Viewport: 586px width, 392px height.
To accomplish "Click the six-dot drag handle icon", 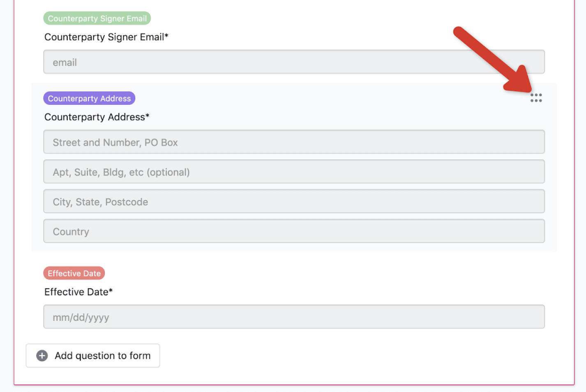I will tap(536, 97).
